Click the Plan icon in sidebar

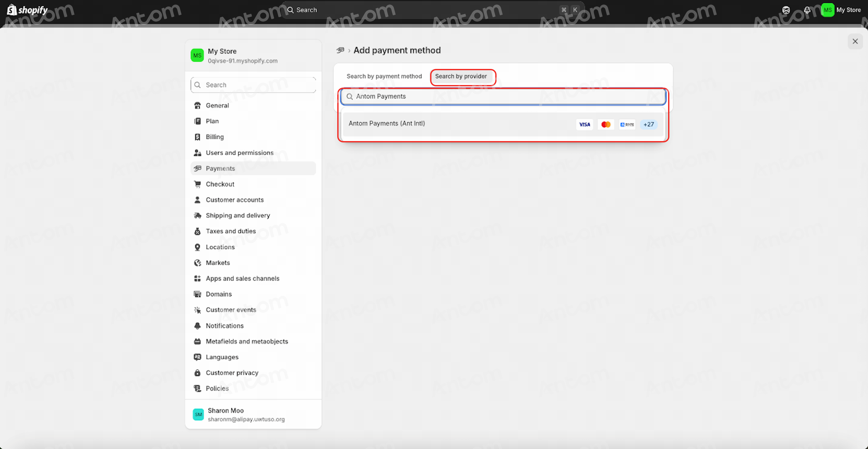pos(197,121)
